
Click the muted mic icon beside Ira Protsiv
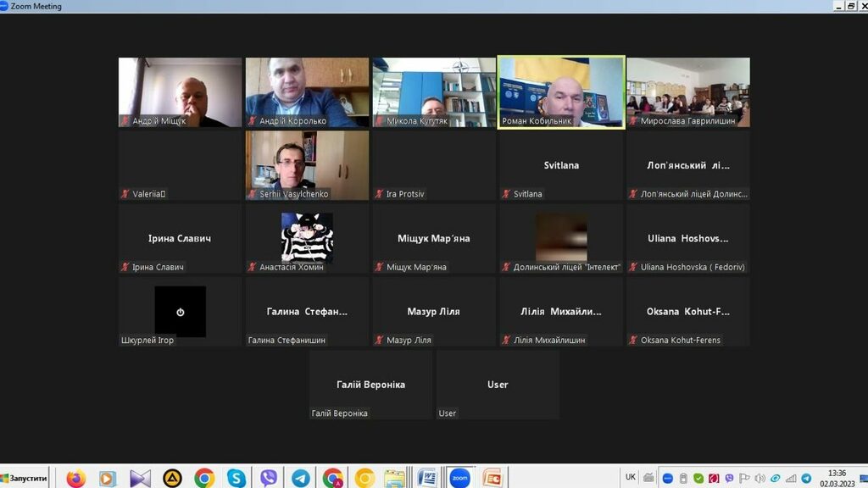coord(379,194)
